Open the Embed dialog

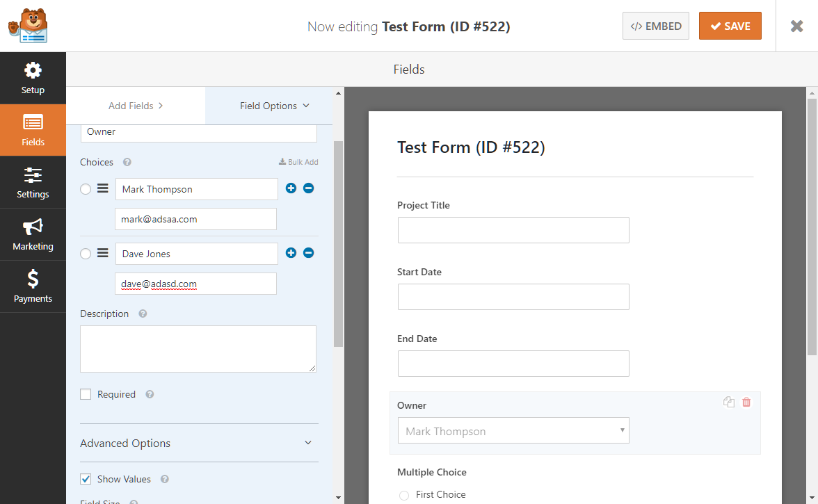[655, 25]
